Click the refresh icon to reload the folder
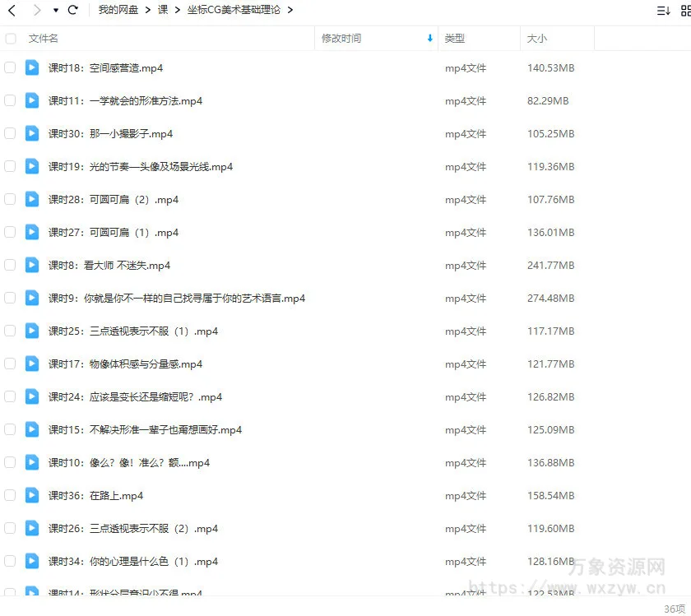 point(74,10)
